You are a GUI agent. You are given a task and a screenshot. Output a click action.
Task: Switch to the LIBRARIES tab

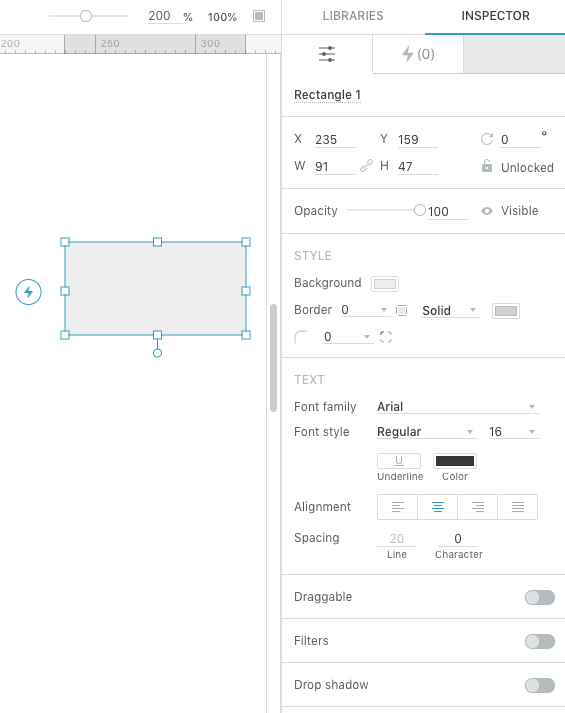click(x=353, y=16)
